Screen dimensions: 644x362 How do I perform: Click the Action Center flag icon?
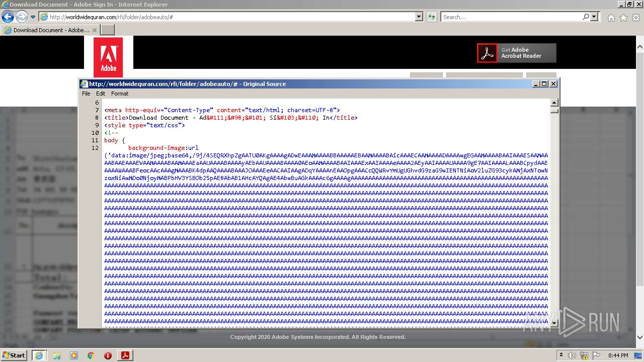click(596, 355)
